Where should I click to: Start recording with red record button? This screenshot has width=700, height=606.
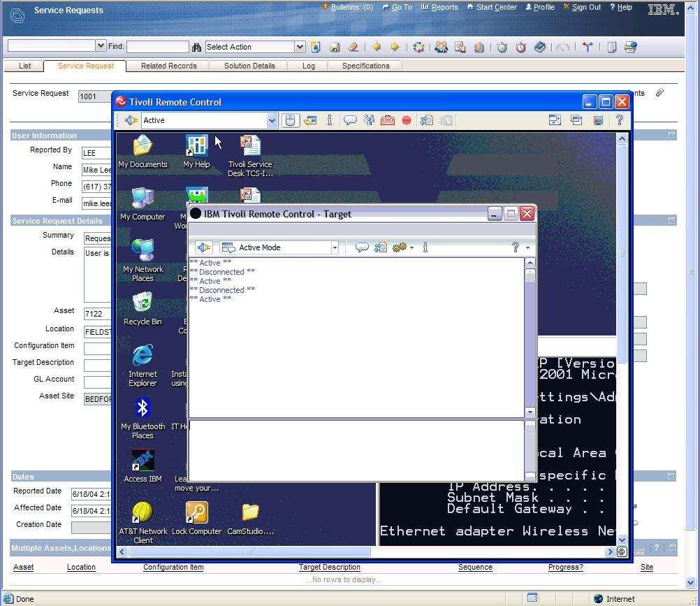coord(407,120)
